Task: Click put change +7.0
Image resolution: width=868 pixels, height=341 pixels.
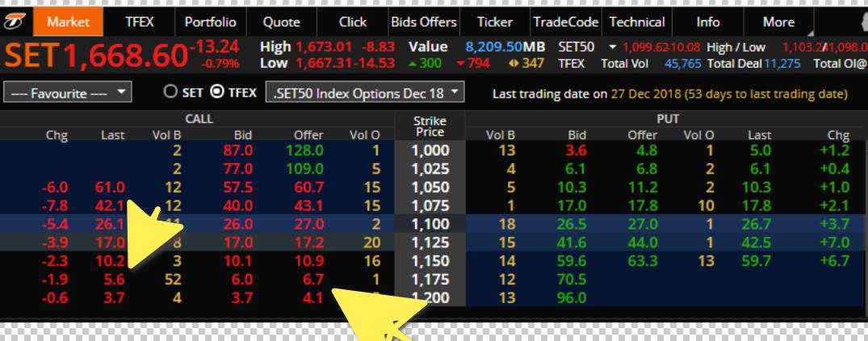Action: (x=834, y=242)
